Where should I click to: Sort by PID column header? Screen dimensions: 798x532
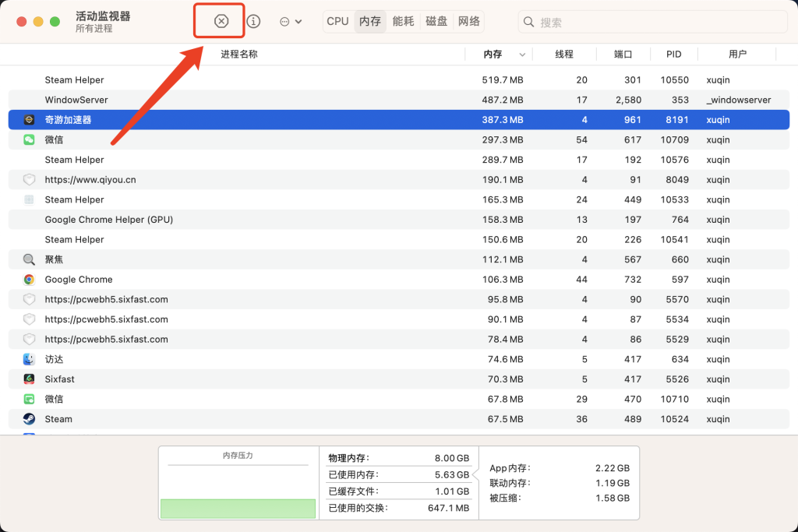pyautogui.click(x=674, y=54)
